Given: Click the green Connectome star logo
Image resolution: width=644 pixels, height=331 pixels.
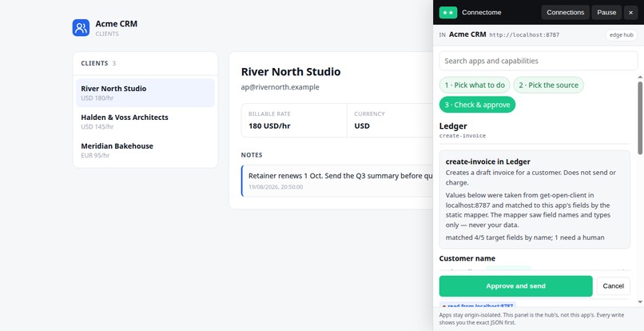Looking at the screenshot, I should (x=448, y=12).
